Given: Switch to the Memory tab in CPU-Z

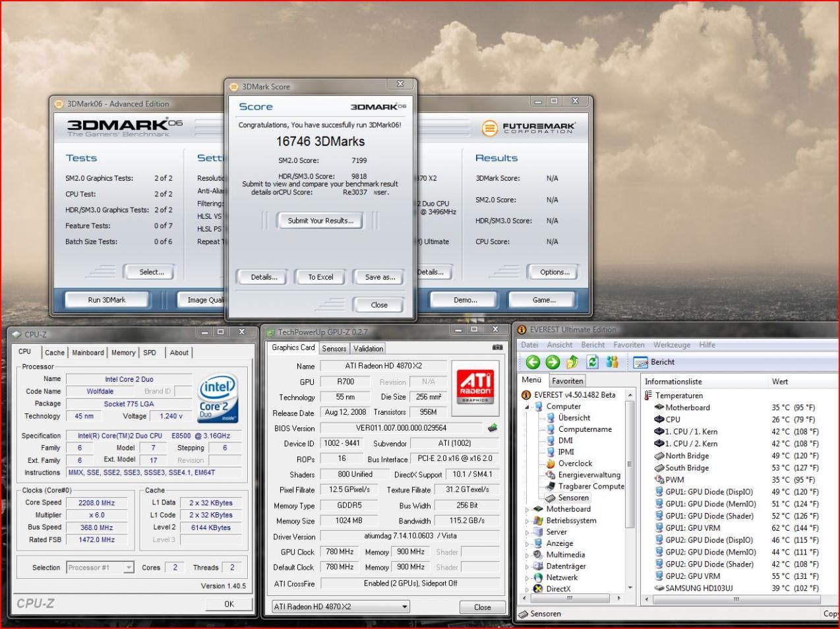Looking at the screenshot, I should 123,353.
